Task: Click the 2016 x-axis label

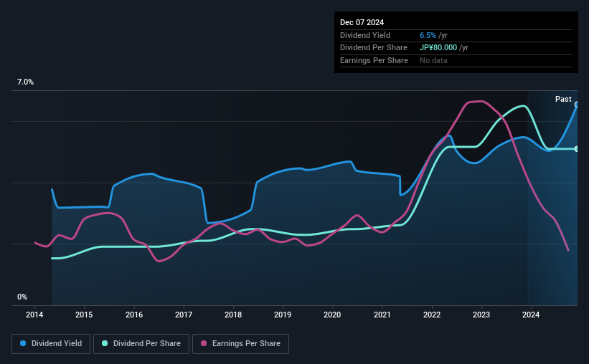Action: click(133, 315)
